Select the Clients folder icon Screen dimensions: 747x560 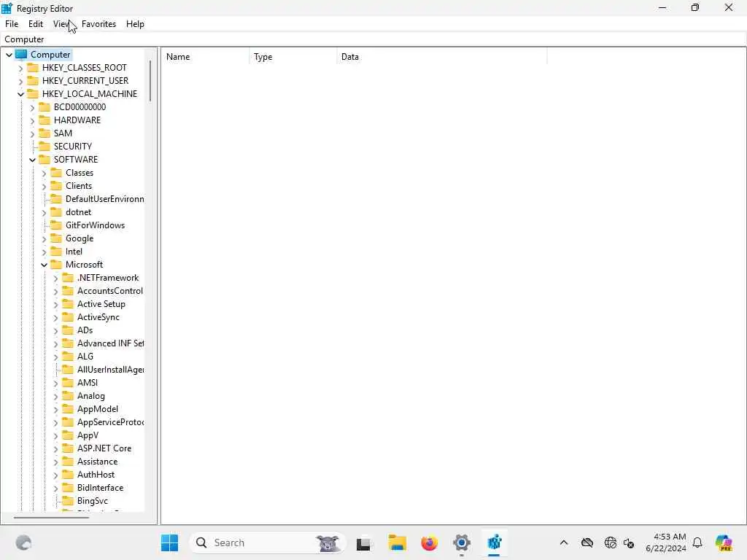coord(56,185)
